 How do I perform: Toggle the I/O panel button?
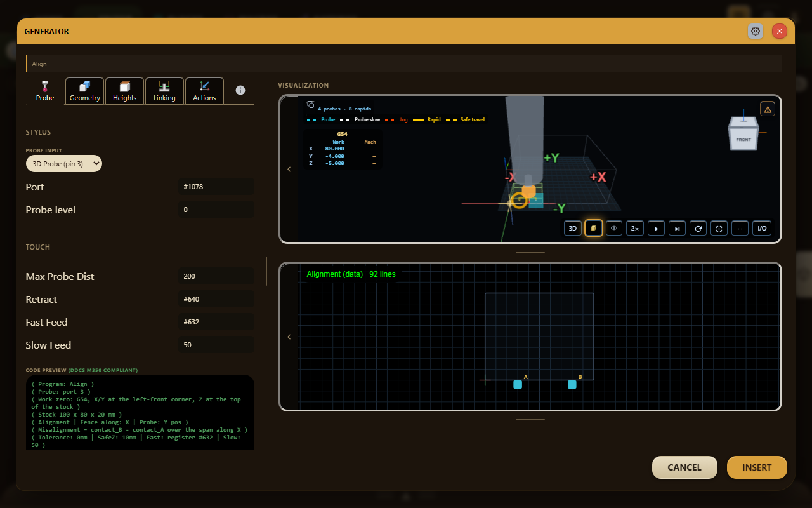762,228
